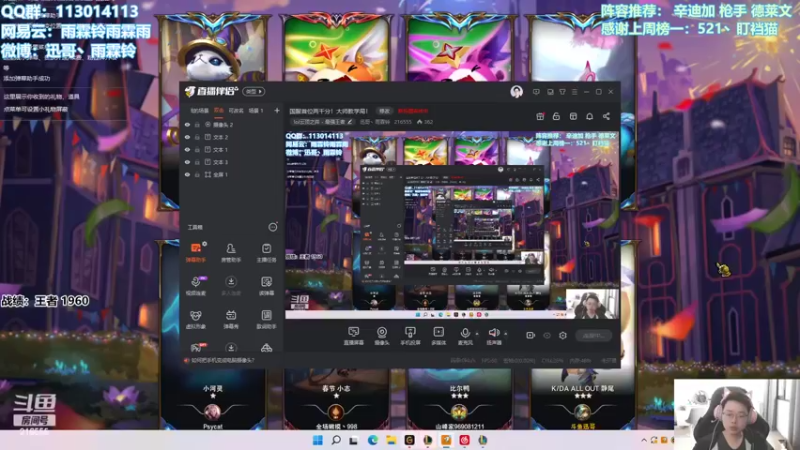Open the funnel-shaped menu in the title bar

pyautogui.click(x=562, y=92)
